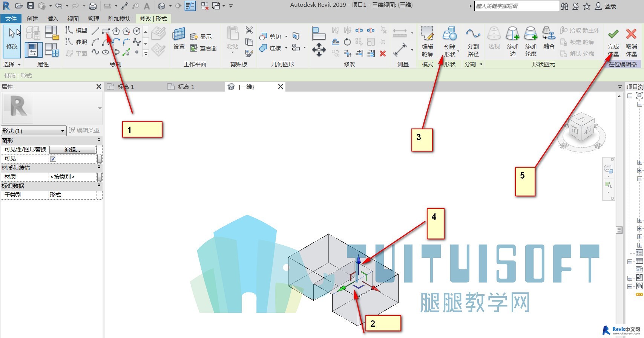Collapse the Materials and Finishes (材质和装饰) section
The width and height of the screenshot is (644, 338).
click(x=99, y=167)
